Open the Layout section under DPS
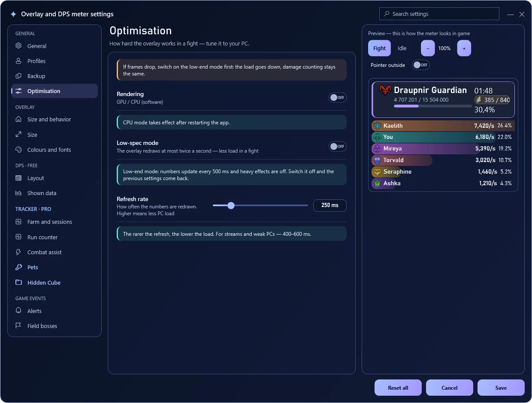The width and height of the screenshot is (532, 403). coord(54,178)
